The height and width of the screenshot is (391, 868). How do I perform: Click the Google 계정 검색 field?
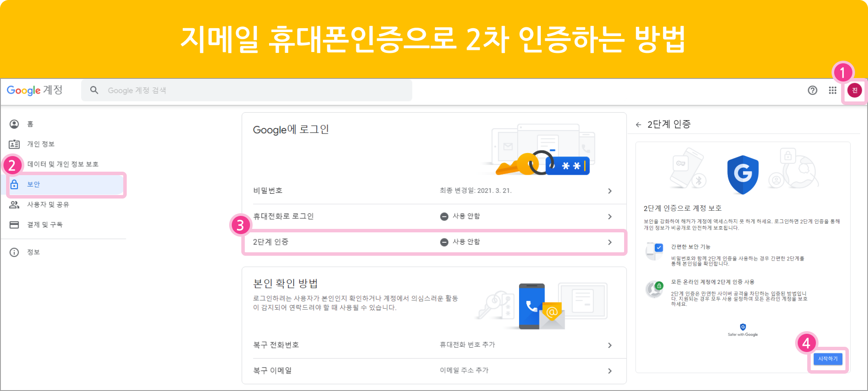click(247, 90)
